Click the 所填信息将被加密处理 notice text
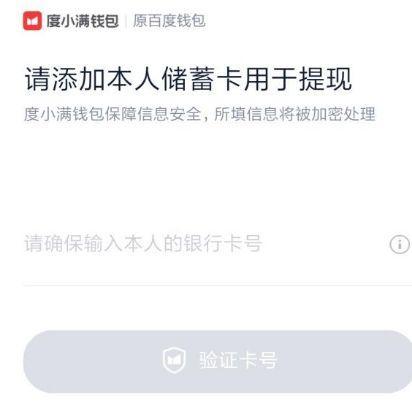Viewport: 412px width, 404px height. 295,114
